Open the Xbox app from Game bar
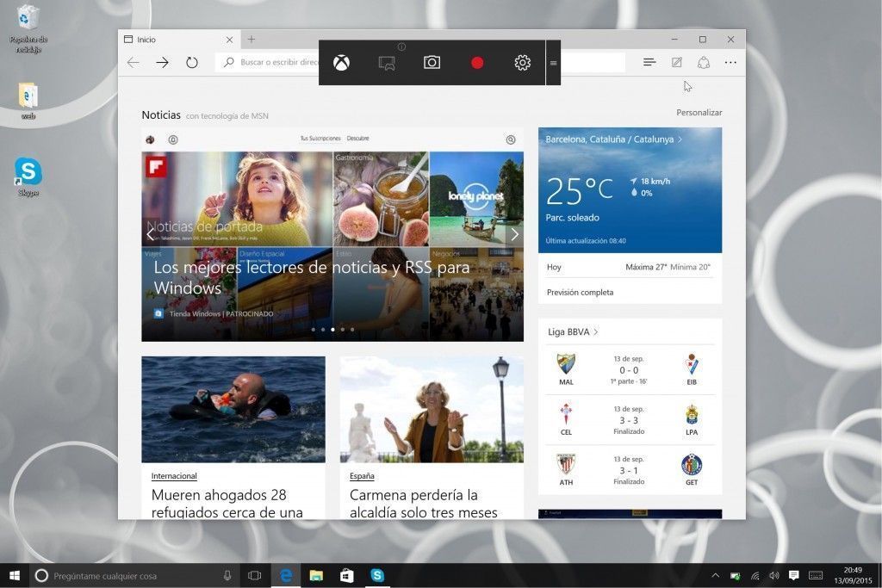 tap(341, 62)
